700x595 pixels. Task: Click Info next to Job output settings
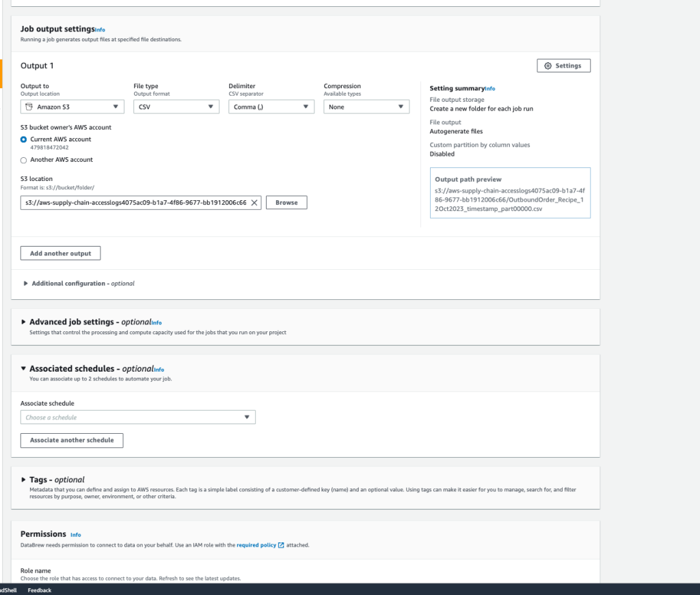[100, 29]
